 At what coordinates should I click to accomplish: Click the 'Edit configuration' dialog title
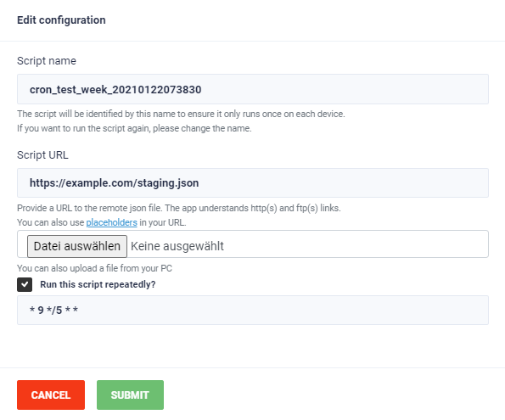pos(61,20)
